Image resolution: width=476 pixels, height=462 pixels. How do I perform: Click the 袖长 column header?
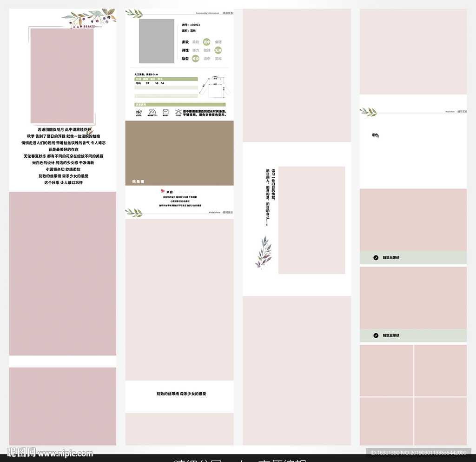pyautogui.click(x=153, y=79)
